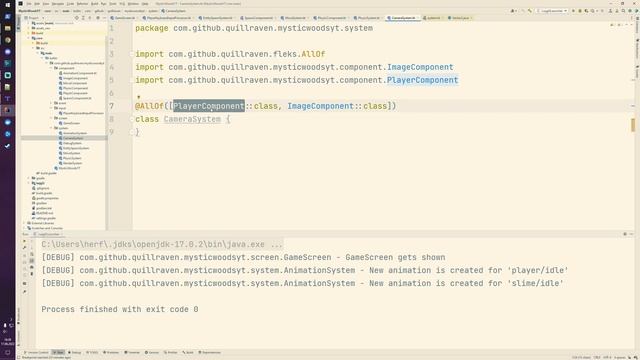
Task: Select RenderSystem in the project tree
Action: 71,163
